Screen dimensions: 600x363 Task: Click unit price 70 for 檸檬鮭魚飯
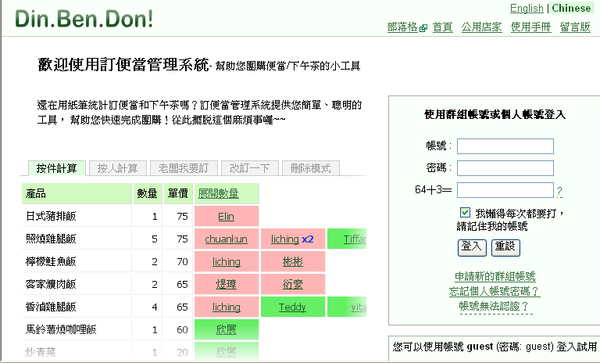click(x=182, y=262)
